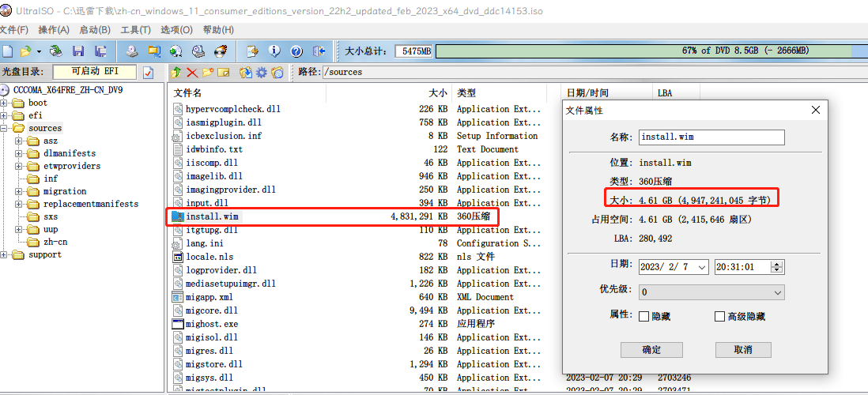The image size is (868, 395).
Task: Sort by the 文件名 column header
Action: click(x=248, y=93)
